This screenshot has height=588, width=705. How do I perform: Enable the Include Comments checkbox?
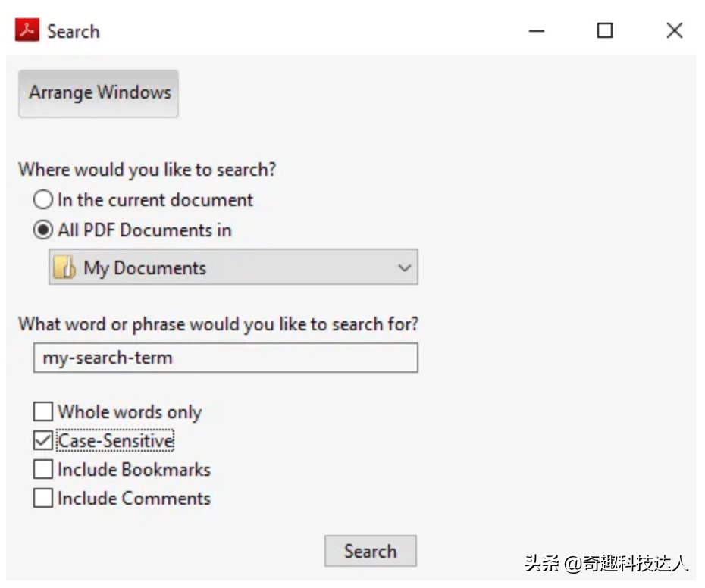click(43, 498)
